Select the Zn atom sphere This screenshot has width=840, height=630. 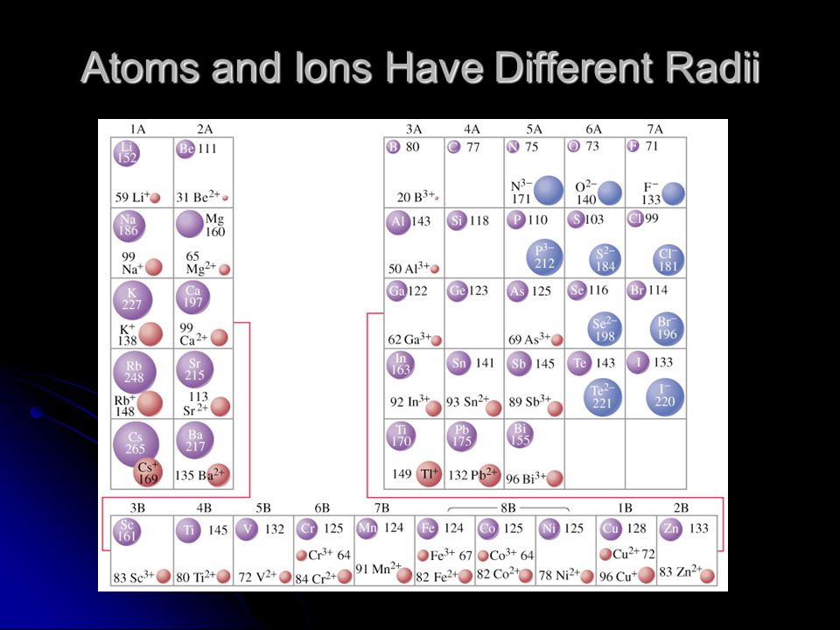[670, 529]
